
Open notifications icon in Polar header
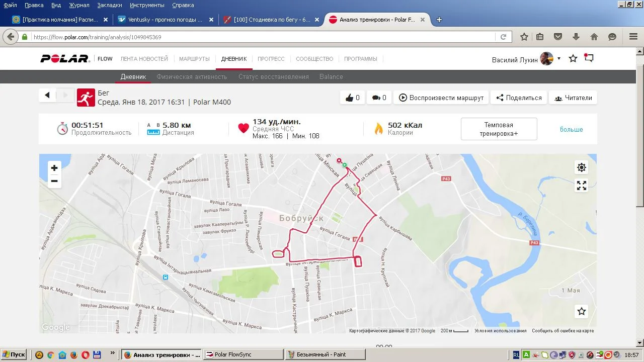coord(589,58)
